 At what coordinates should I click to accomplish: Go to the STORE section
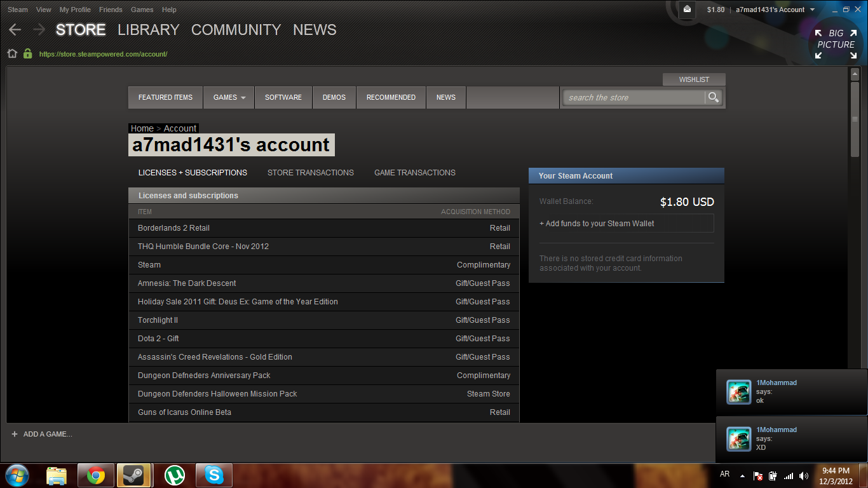pos(81,30)
